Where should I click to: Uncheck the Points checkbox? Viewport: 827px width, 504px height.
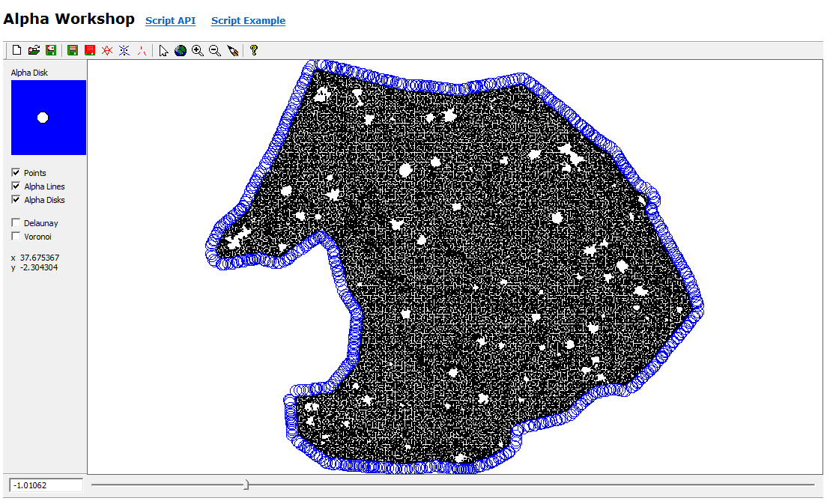coord(15,172)
